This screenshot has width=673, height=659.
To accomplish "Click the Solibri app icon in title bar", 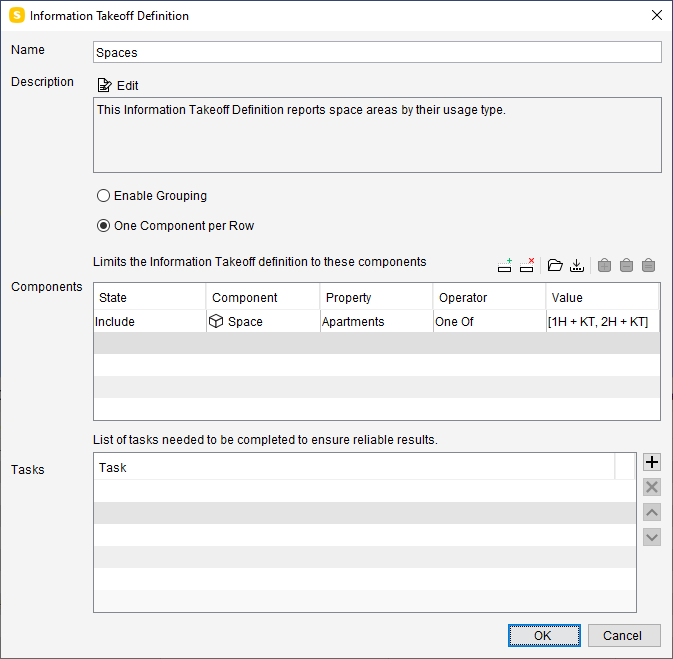I will coord(17,15).
